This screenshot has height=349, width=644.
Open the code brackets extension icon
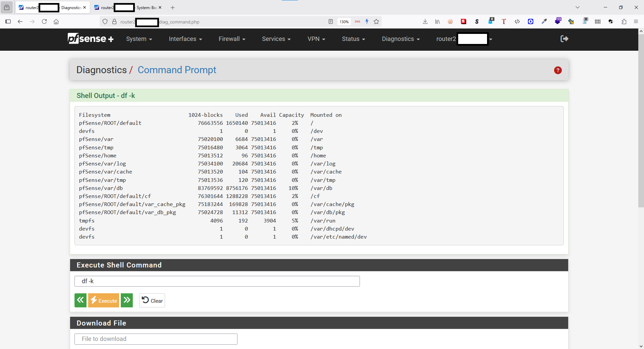pos(517,21)
